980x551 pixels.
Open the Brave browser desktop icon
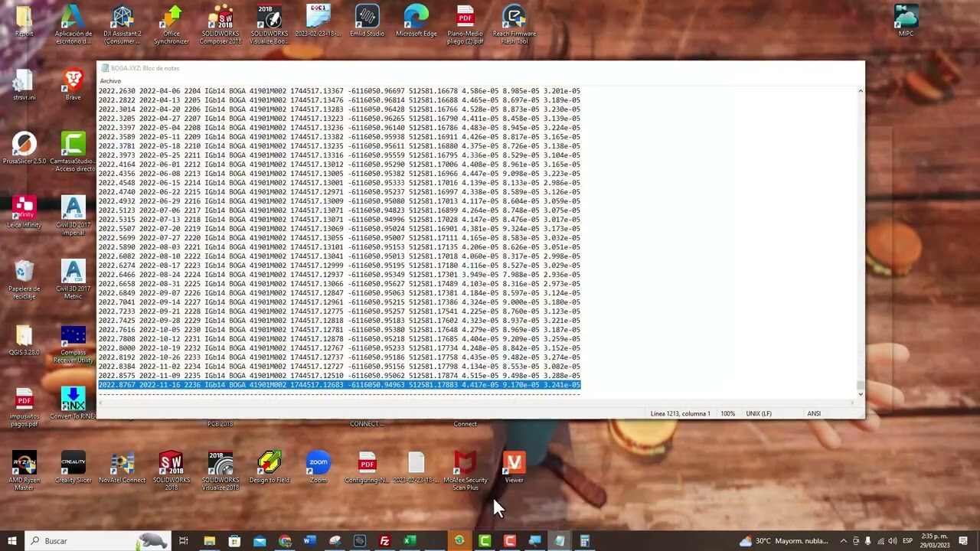[73, 85]
